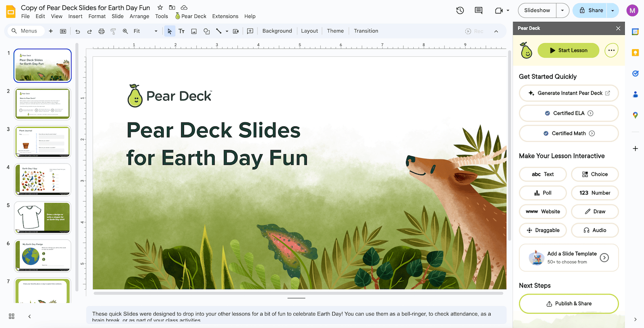Close the Pear Deck sidebar
This screenshot has width=644, height=328.
pos(618,28)
